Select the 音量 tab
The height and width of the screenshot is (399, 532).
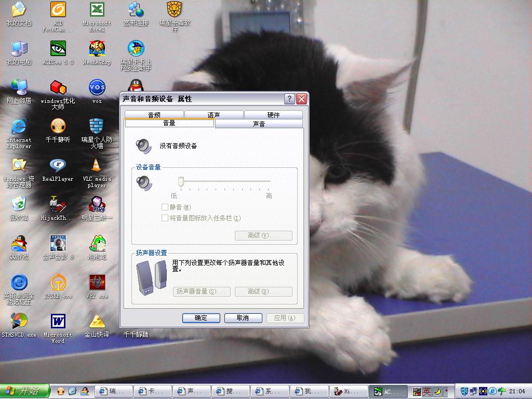click(169, 123)
